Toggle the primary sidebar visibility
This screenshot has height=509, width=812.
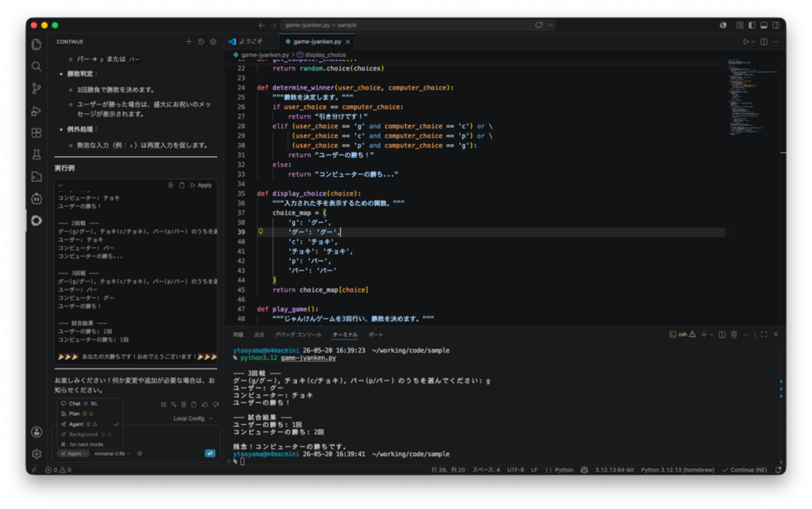(x=752, y=25)
